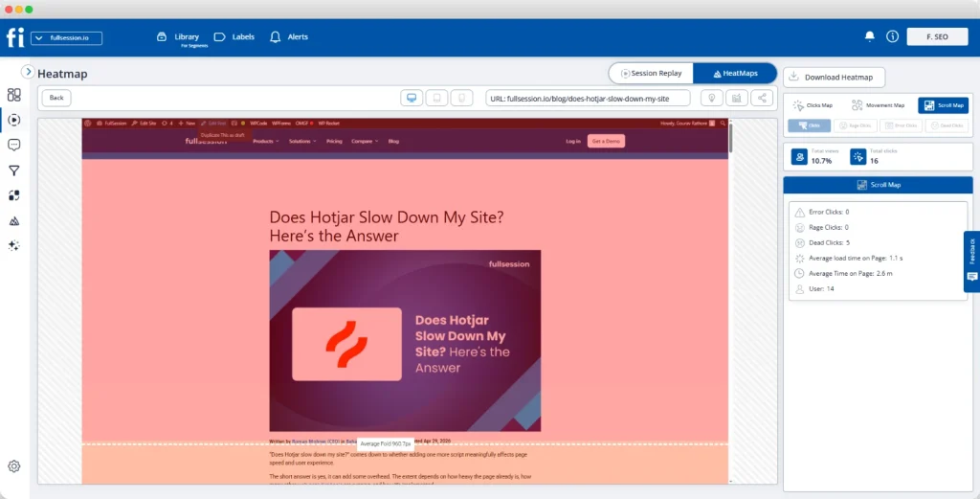Open the heatmap peaks sidebar icon

coord(13,220)
